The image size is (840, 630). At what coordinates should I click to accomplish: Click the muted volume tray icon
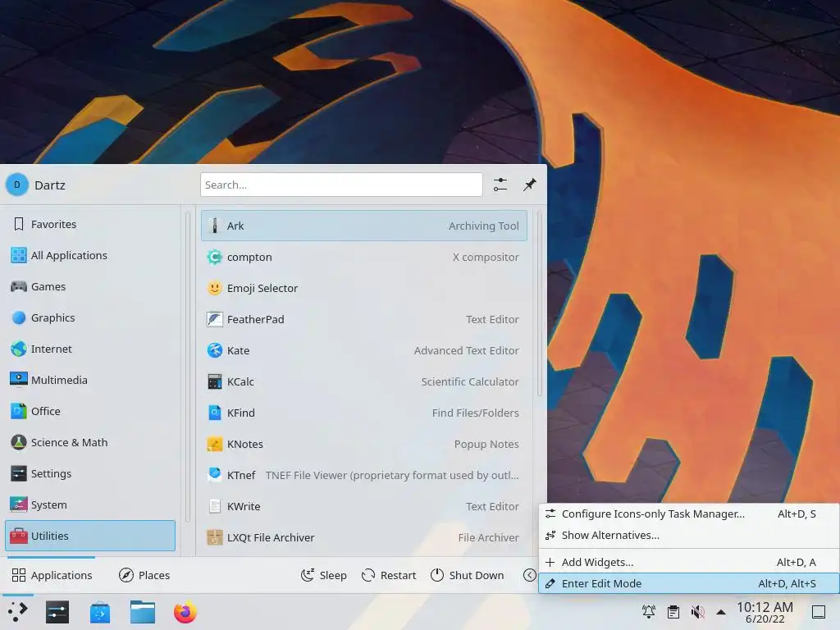697,611
